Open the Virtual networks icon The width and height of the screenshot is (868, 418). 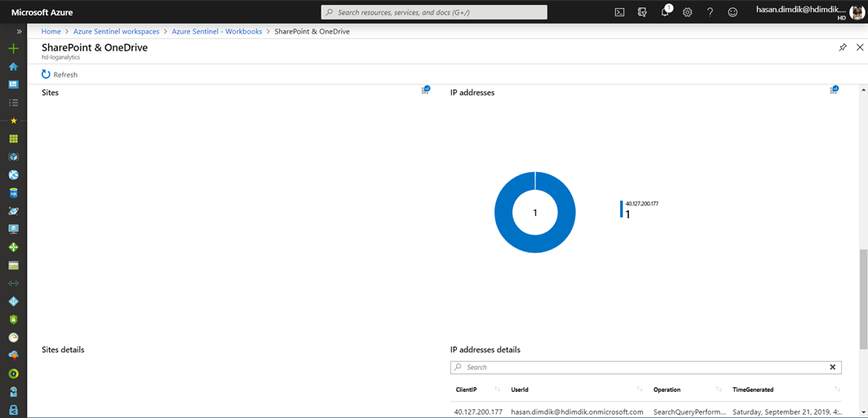14,283
